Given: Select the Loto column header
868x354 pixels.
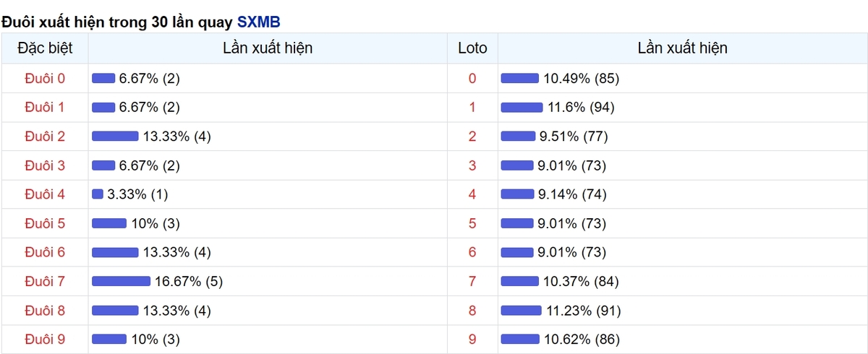Looking at the screenshot, I should [472, 48].
